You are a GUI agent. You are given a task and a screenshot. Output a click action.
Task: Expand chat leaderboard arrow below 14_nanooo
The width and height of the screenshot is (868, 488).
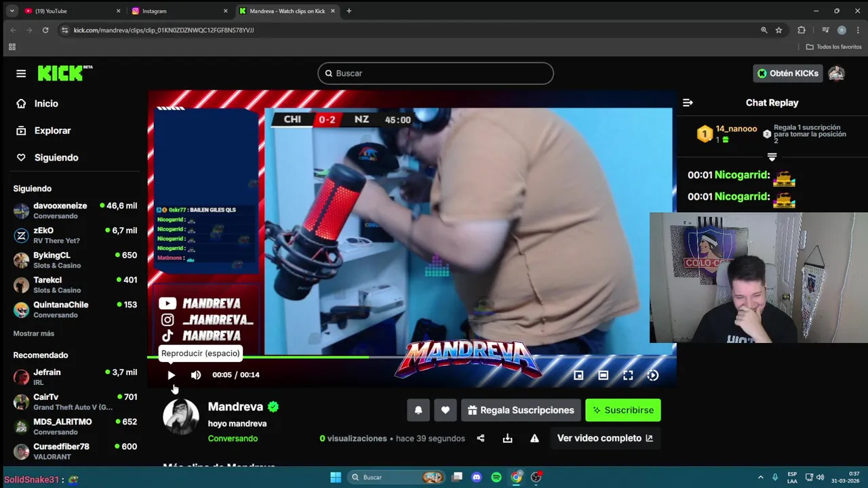pos(772,157)
